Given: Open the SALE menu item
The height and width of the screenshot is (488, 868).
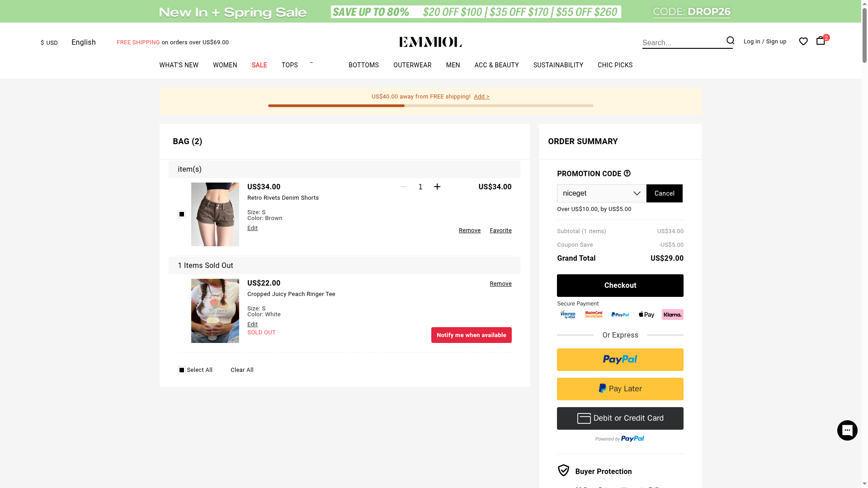Looking at the screenshot, I should click(x=259, y=65).
